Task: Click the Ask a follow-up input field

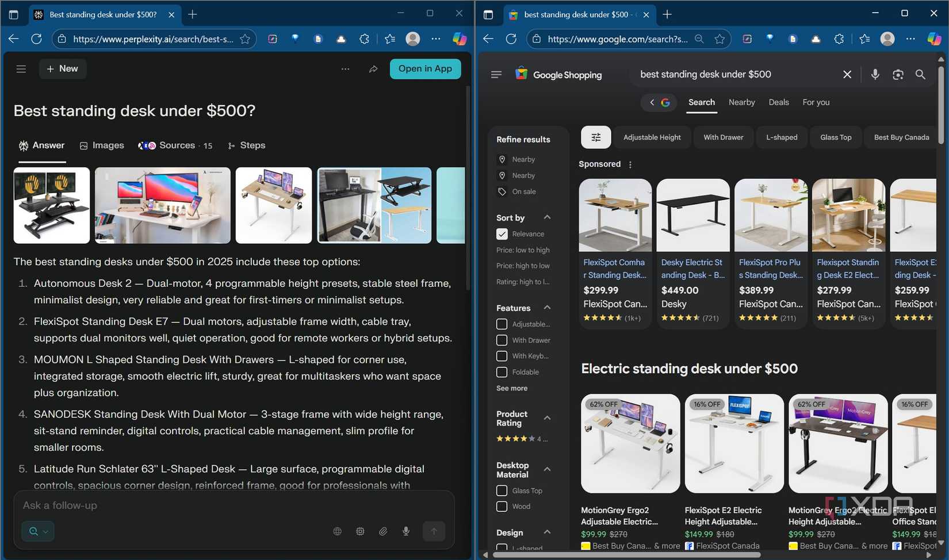Action: tap(234, 505)
